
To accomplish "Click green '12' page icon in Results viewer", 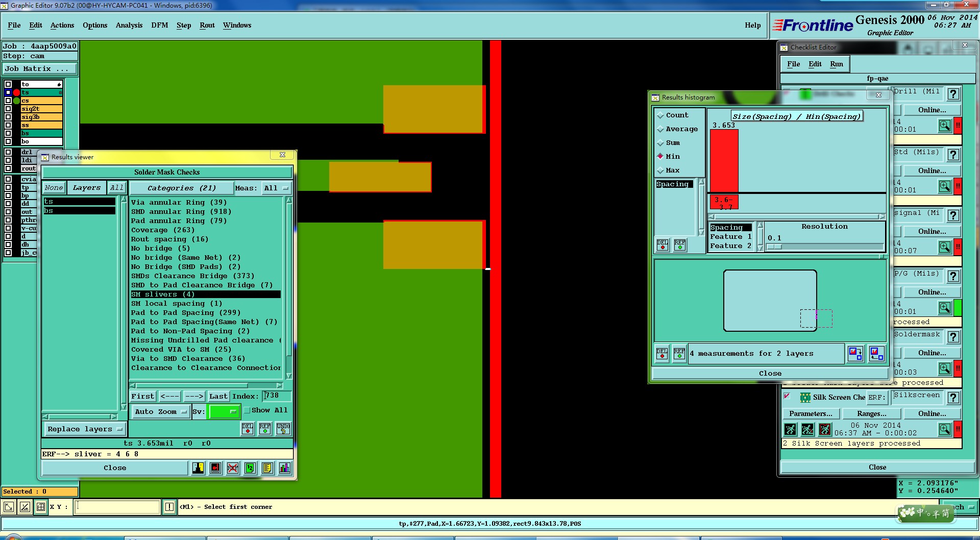I will tap(250, 468).
